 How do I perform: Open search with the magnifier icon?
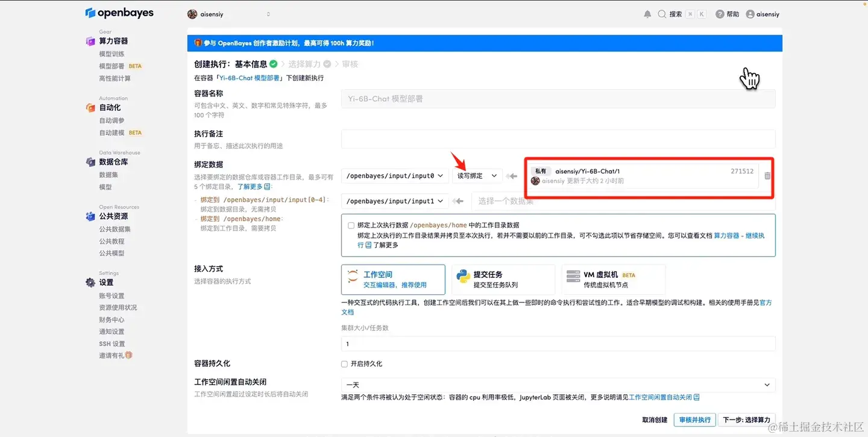pos(662,14)
